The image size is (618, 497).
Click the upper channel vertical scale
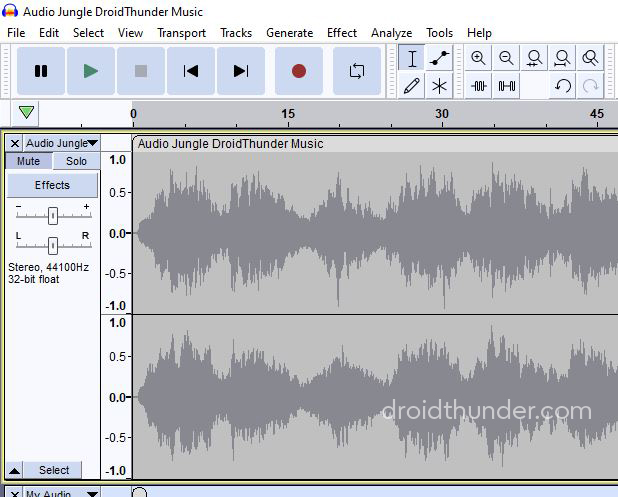tap(117, 233)
